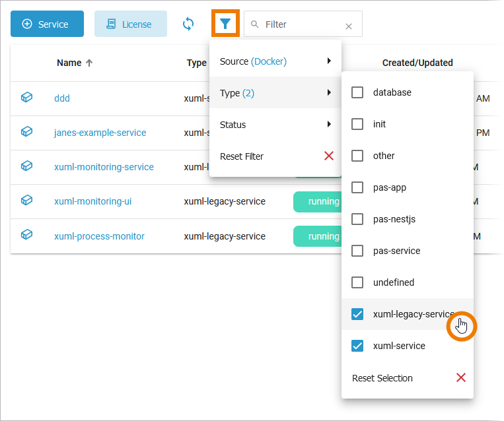Click the red X beside Reset Filter
504x421 pixels.
tap(329, 156)
